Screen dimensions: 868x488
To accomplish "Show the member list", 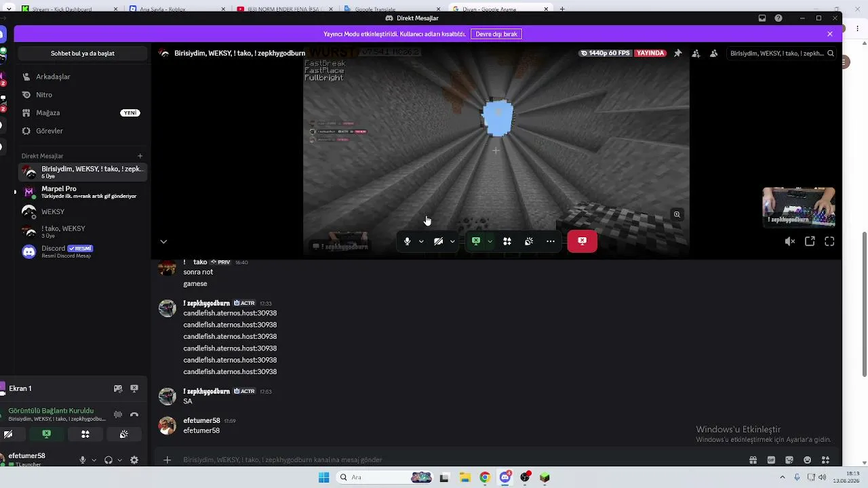I will coord(713,53).
